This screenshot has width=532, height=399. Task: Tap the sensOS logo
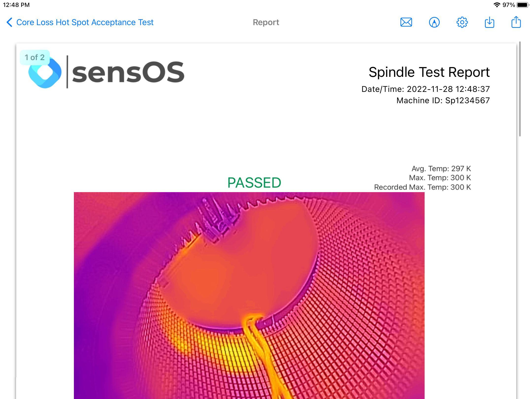tap(106, 72)
